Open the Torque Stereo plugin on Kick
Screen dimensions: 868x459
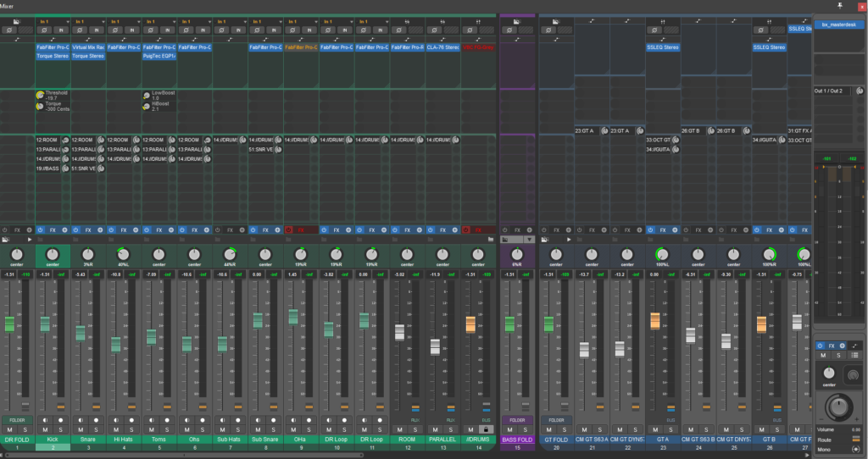[53, 56]
